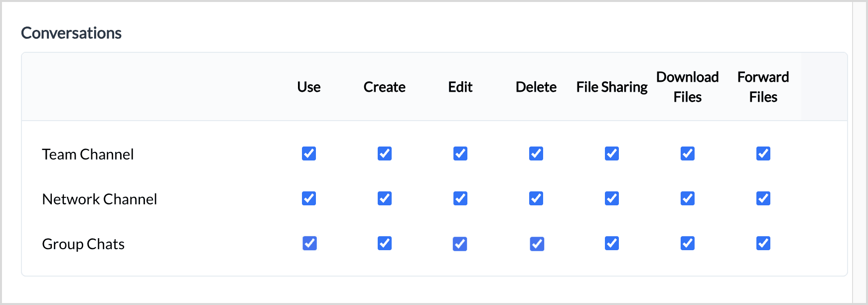Toggle Delete checkbox for Network Channel
This screenshot has height=305, width=868.
coord(536,198)
